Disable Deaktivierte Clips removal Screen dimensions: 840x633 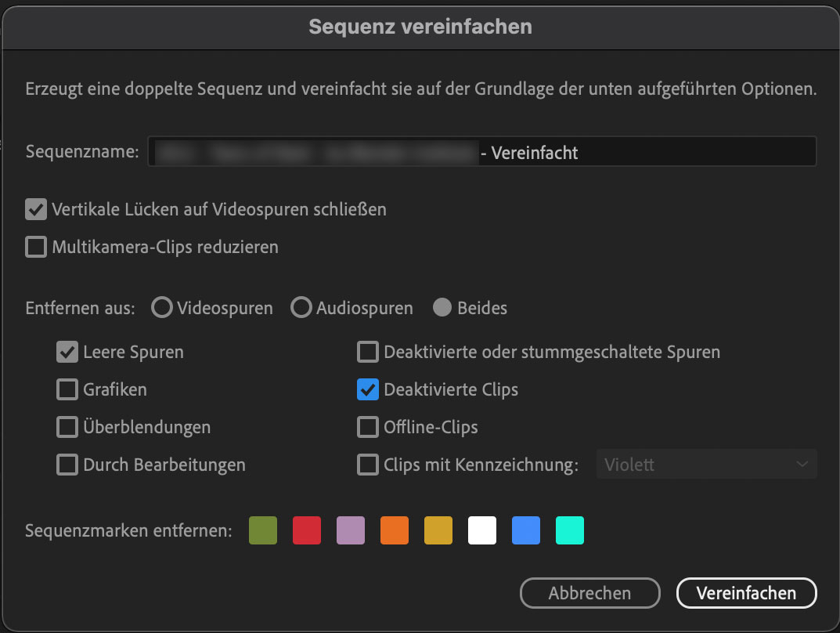[x=367, y=389]
